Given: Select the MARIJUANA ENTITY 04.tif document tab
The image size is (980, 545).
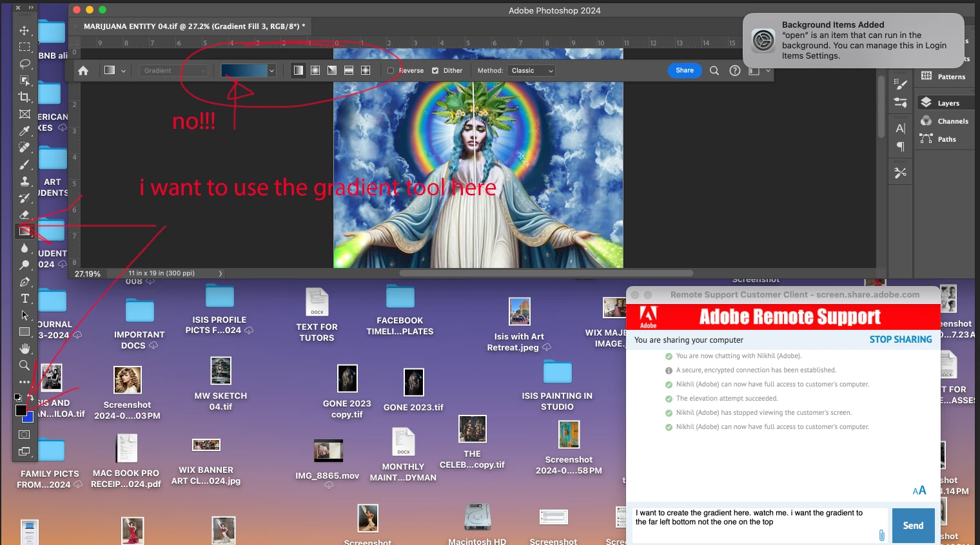Looking at the screenshot, I should (x=194, y=26).
